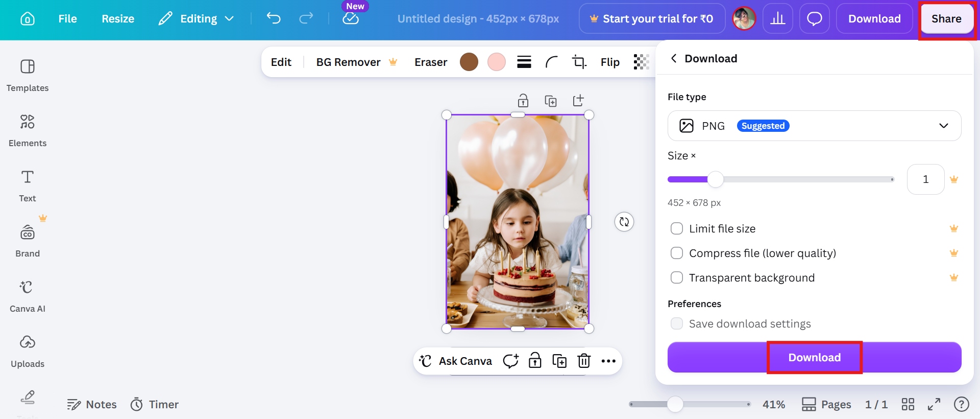Image resolution: width=980 pixels, height=419 pixels.
Task: Open the grid view icon
Action: 908,404
